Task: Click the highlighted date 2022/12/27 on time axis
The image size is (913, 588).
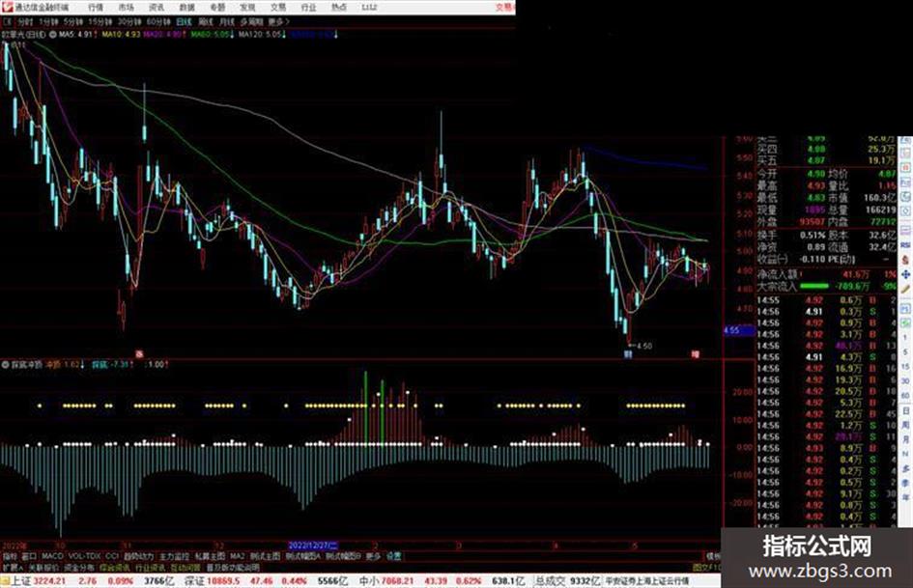Action: [x=313, y=546]
